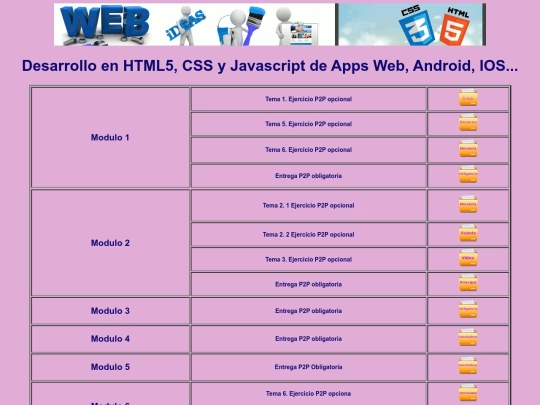The height and width of the screenshot is (405, 540).
Task: Select the 'Modulo 5' cell
Action: (x=110, y=367)
